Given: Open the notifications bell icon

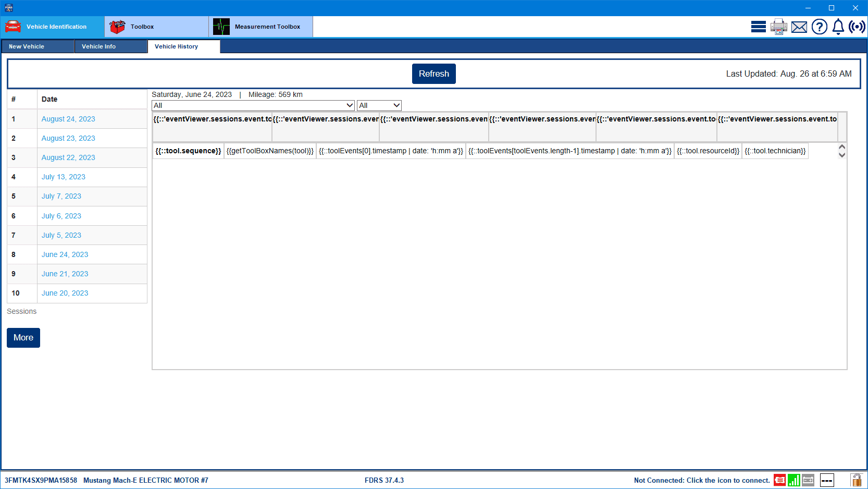Looking at the screenshot, I should click(838, 27).
